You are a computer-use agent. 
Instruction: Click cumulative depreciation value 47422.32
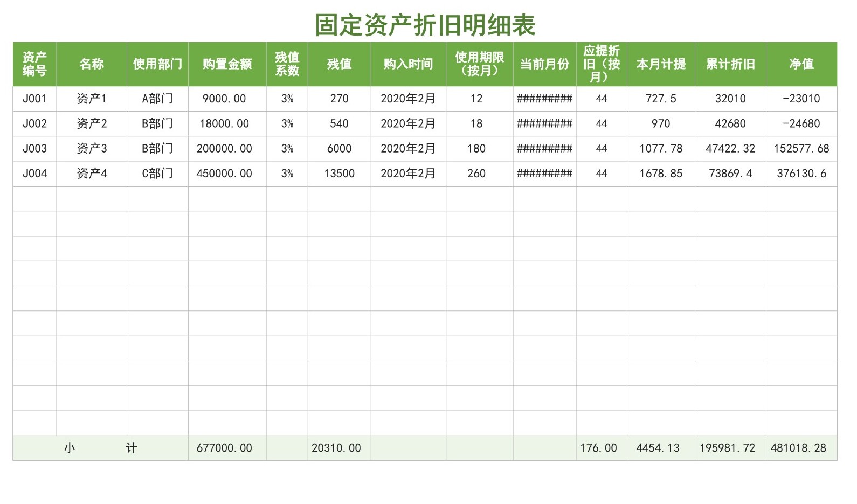730,148
